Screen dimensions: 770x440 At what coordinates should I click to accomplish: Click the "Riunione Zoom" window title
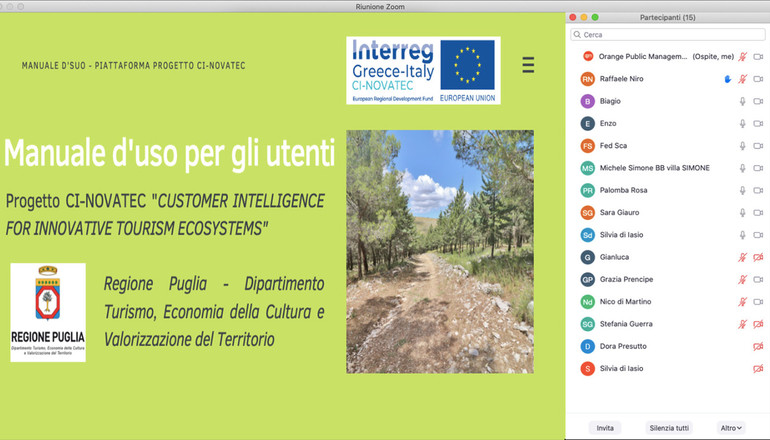tap(380, 6)
